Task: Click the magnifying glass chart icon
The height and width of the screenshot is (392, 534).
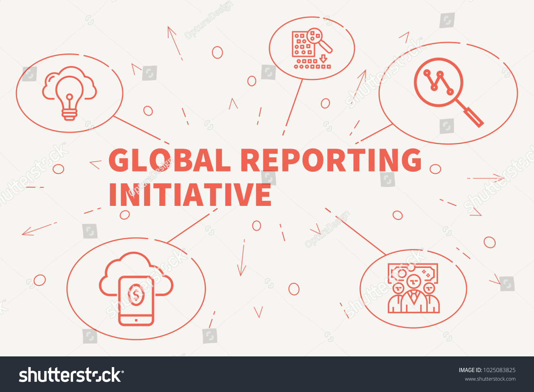Action: pos(449,93)
